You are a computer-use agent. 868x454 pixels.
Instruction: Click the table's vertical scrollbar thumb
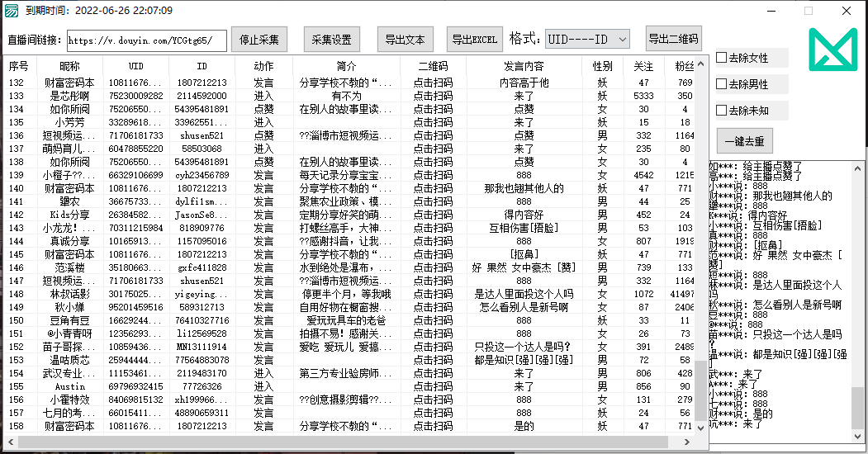(701, 390)
